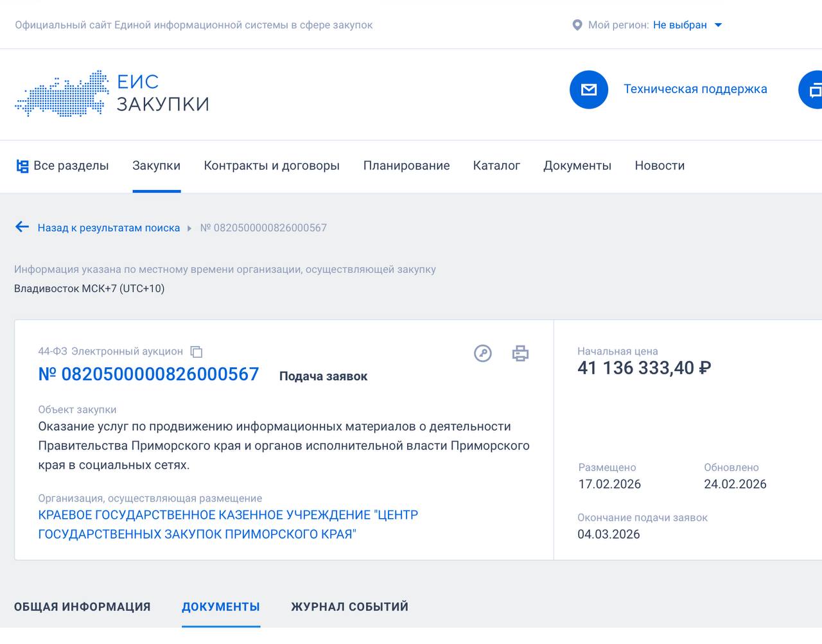Open the Центр государственных закупок organization link
Screen dimensions: 822x644
[x=228, y=525]
